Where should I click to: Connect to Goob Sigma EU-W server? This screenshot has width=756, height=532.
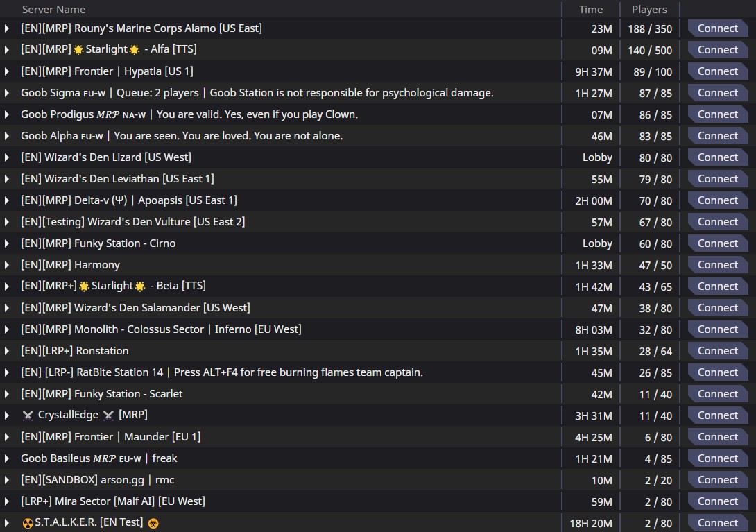point(717,93)
